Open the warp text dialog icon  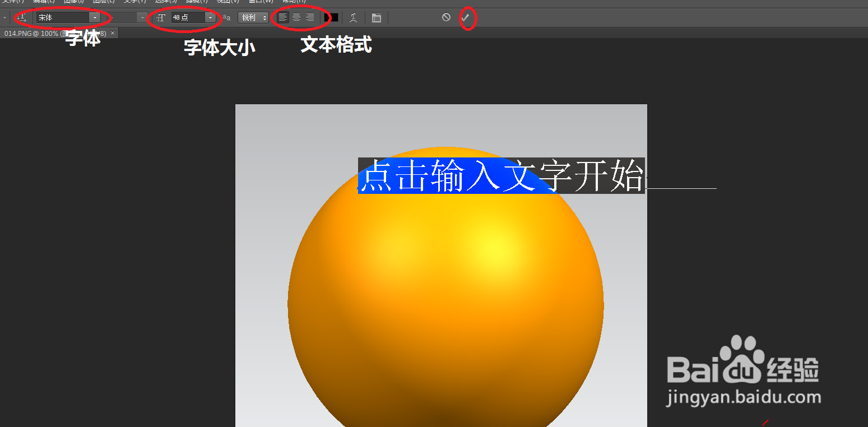coord(353,18)
